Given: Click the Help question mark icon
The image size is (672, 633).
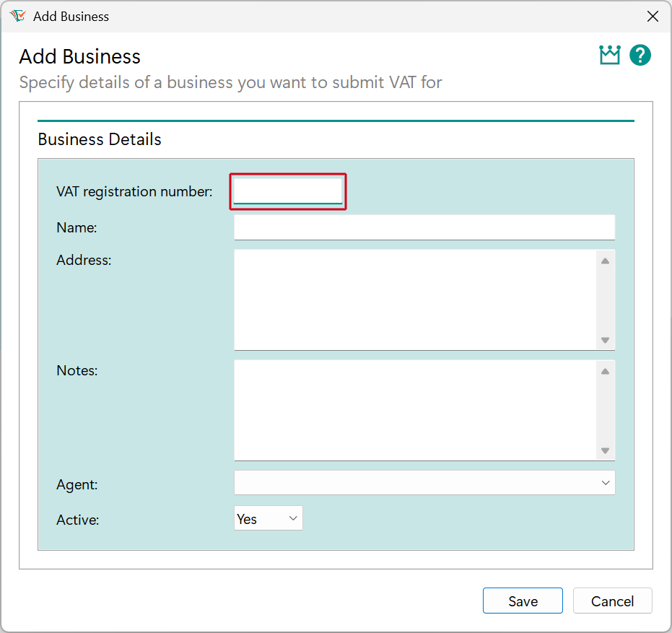Looking at the screenshot, I should coord(640,55).
